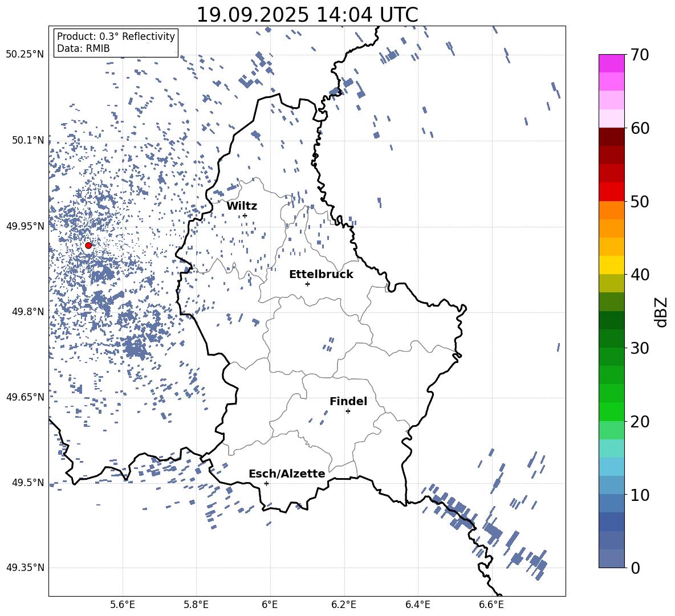The image size is (675, 616).
Task: Click the 6.2°E longitude label
Action: click(x=344, y=605)
